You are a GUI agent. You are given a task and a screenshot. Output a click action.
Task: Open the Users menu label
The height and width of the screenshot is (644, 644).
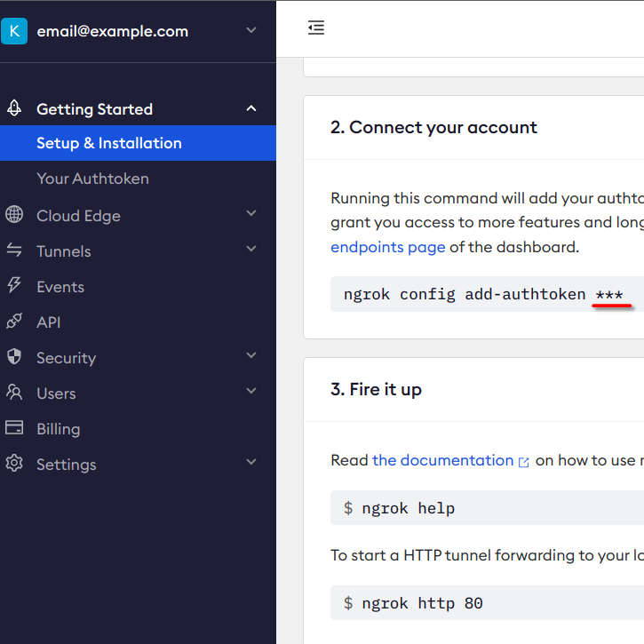click(x=56, y=394)
